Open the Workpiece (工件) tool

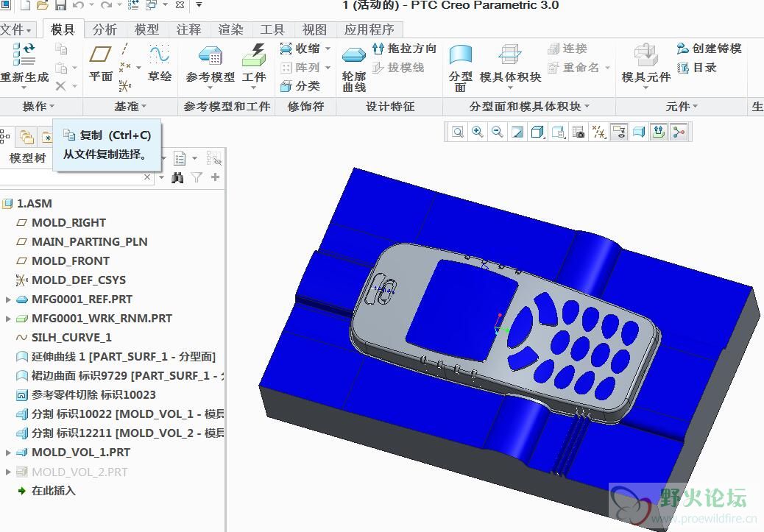click(x=254, y=67)
